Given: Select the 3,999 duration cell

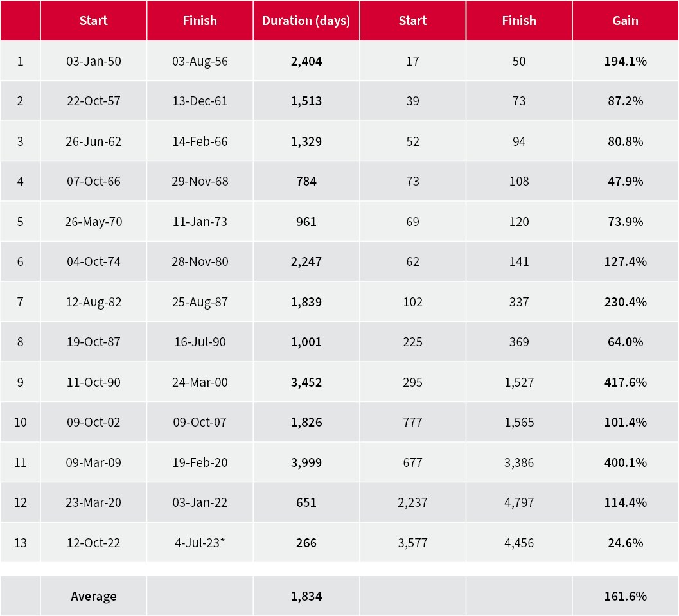Looking at the screenshot, I should point(306,462).
